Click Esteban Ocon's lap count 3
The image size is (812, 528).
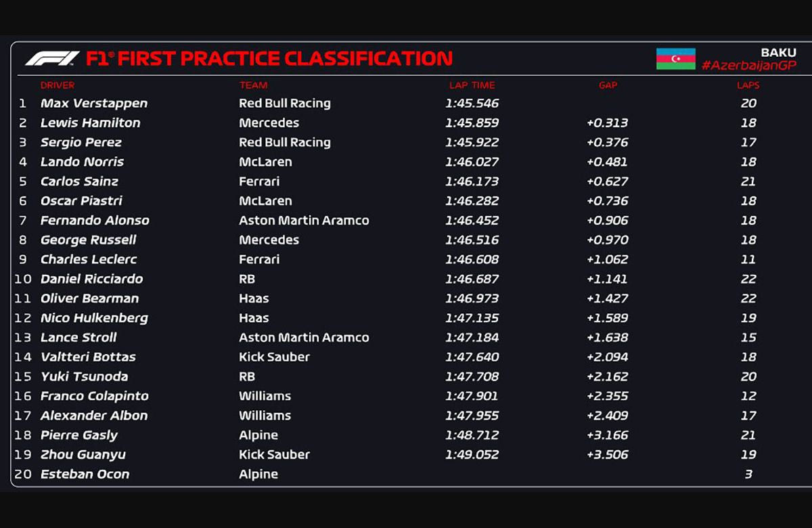(748, 475)
